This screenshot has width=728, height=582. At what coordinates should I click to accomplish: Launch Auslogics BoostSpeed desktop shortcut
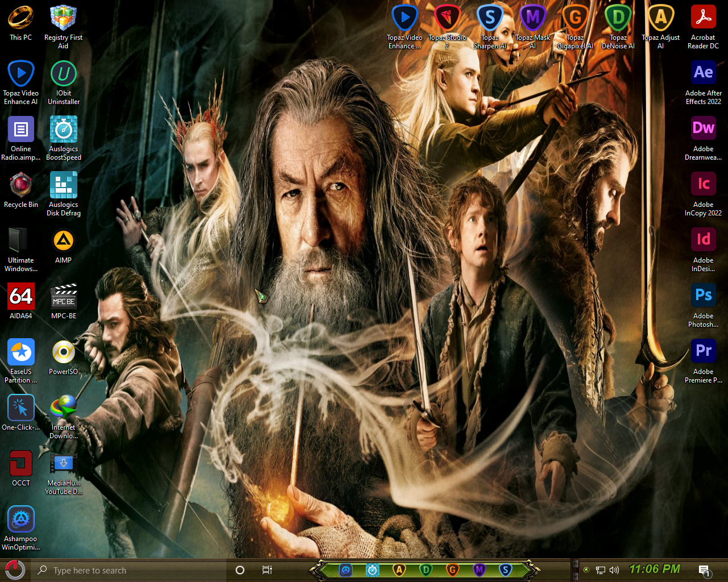[63, 138]
